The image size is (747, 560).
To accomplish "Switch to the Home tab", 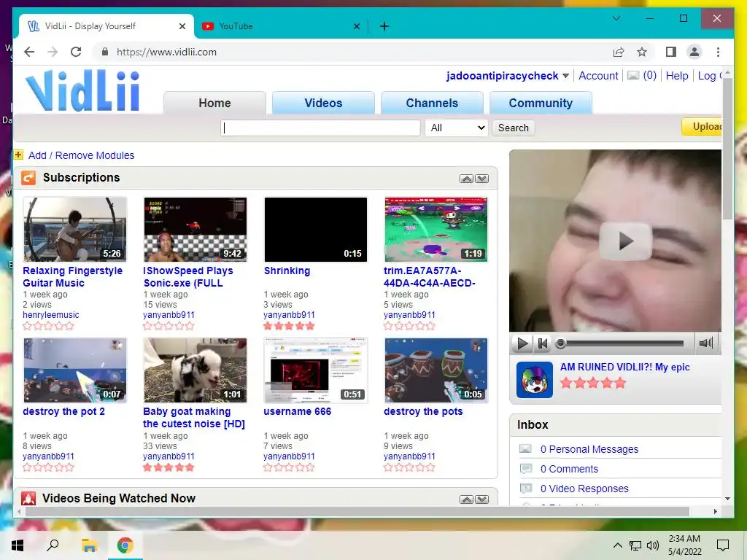I will pyautogui.click(x=214, y=103).
